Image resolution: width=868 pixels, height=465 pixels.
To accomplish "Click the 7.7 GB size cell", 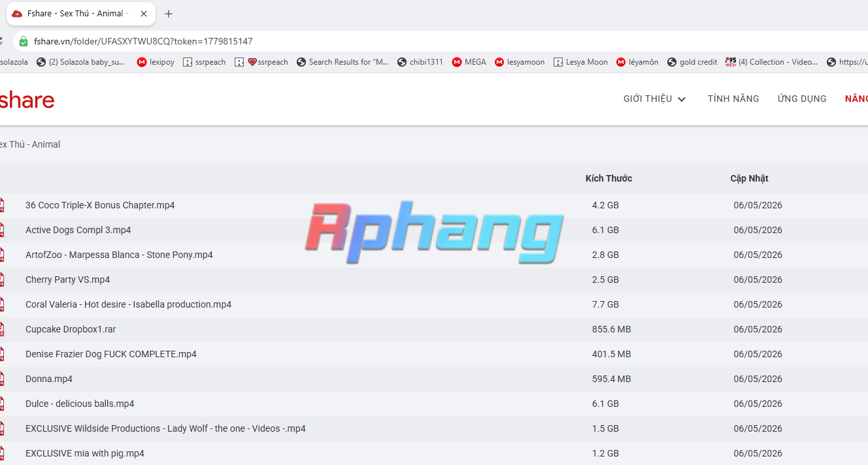I will 605,304.
